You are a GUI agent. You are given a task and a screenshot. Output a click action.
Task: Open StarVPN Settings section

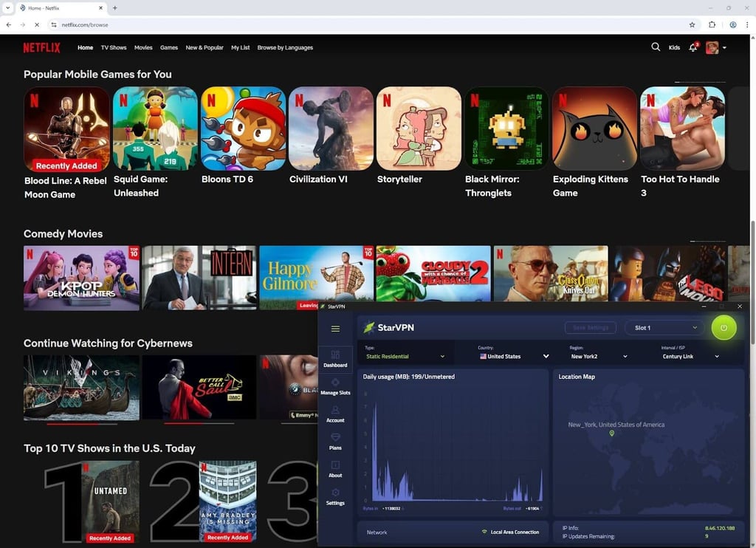[x=335, y=497]
